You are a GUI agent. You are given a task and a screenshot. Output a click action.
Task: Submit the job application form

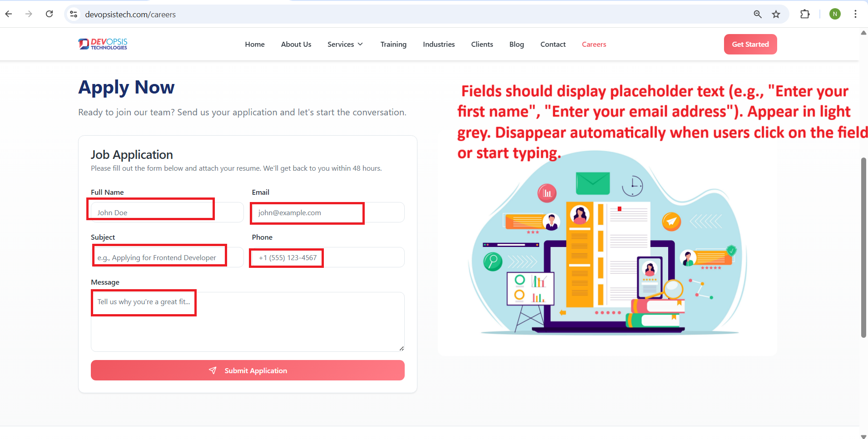click(248, 370)
